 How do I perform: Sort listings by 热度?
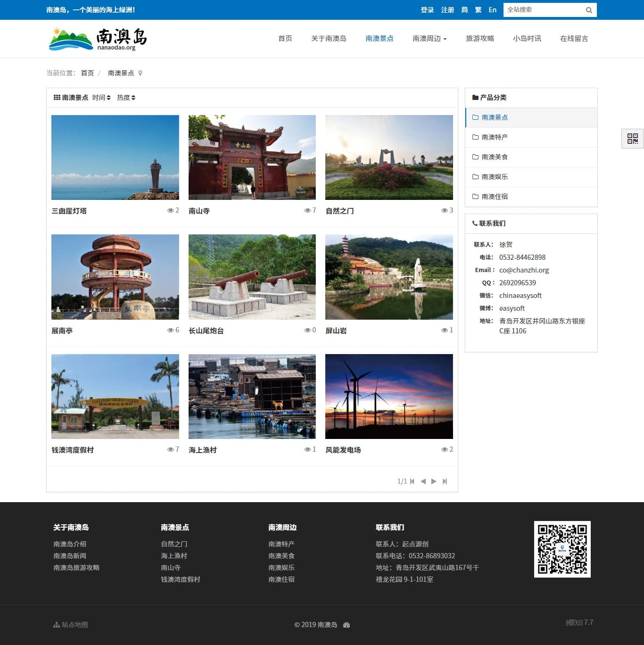126,98
